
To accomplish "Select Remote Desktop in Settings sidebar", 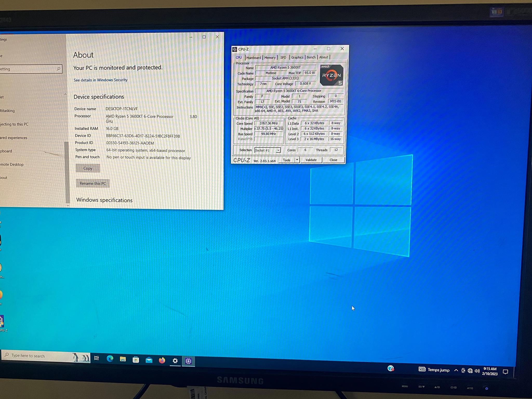I will click(x=12, y=164).
